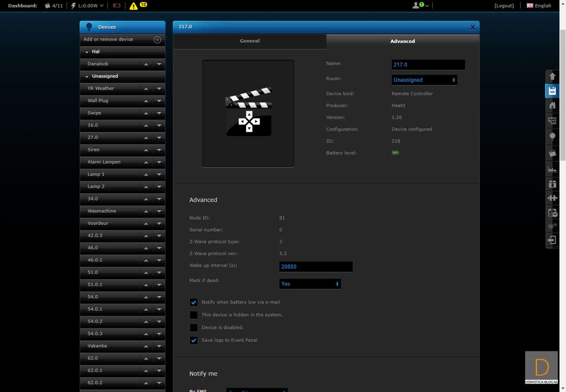Click the add device plus icon

(x=157, y=40)
